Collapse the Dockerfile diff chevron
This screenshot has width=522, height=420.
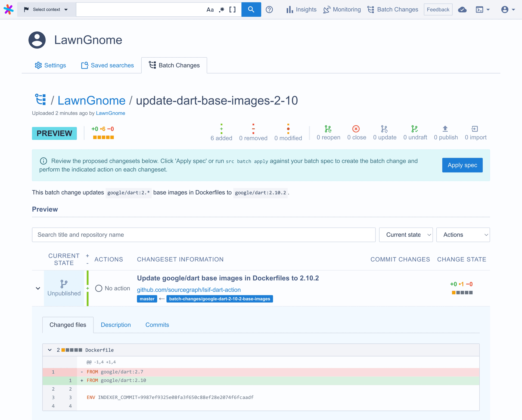pyautogui.click(x=50, y=350)
